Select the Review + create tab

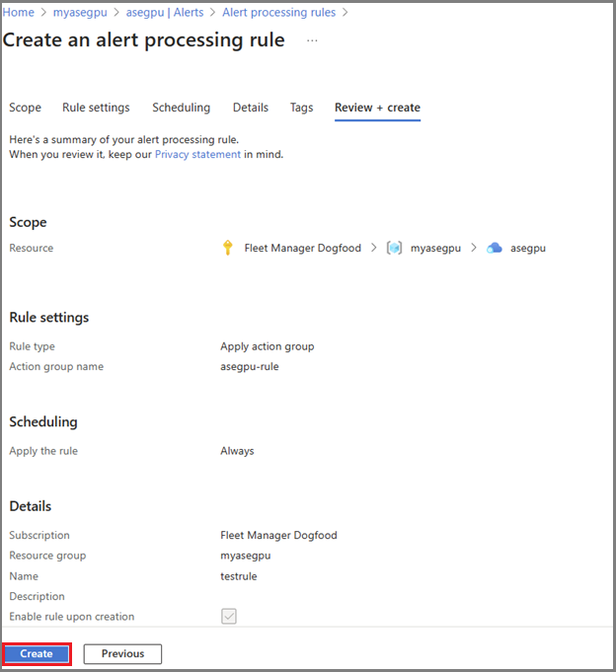(378, 108)
